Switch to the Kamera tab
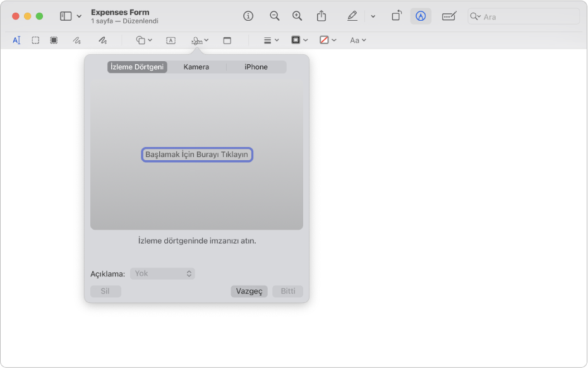 point(196,67)
